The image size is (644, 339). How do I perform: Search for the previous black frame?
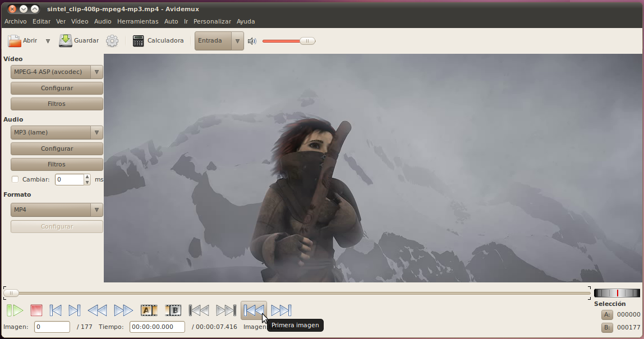pos(199,310)
